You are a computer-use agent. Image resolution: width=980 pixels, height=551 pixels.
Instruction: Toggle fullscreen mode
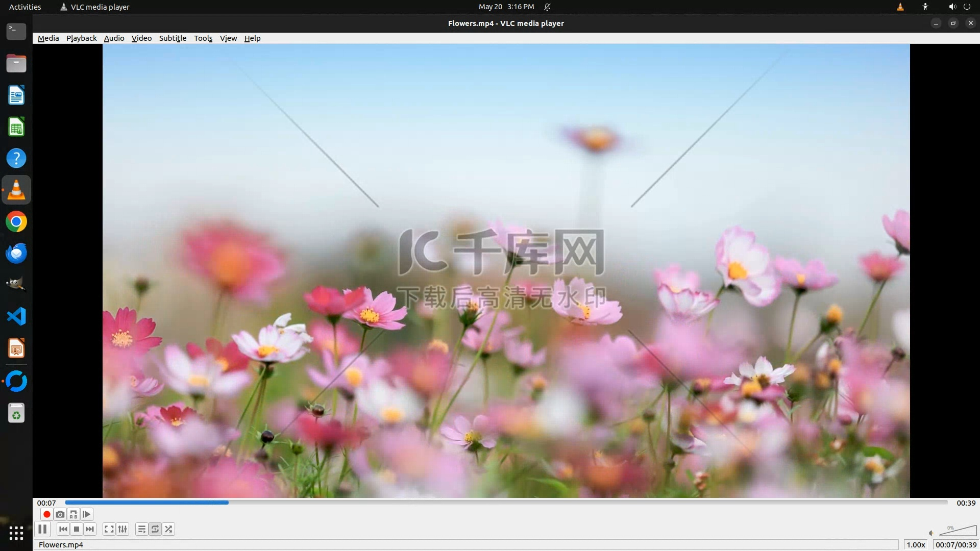(x=109, y=529)
